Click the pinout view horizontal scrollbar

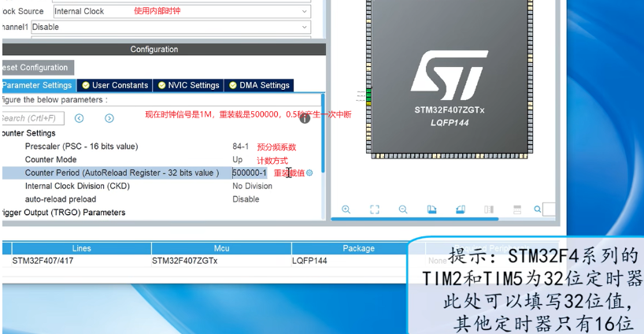pos(415,219)
